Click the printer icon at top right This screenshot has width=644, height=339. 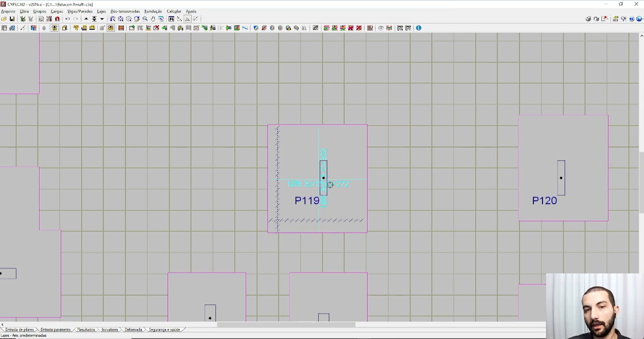click(588, 19)
